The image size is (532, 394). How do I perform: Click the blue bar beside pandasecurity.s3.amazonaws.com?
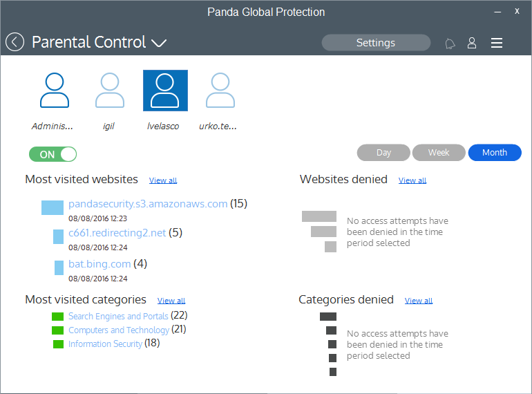(x=53, y=207)
